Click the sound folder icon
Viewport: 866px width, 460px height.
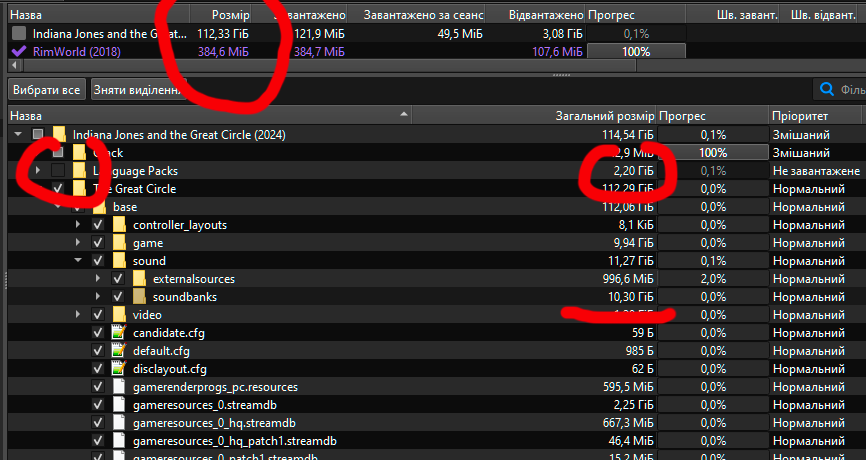tap(119, 261)
